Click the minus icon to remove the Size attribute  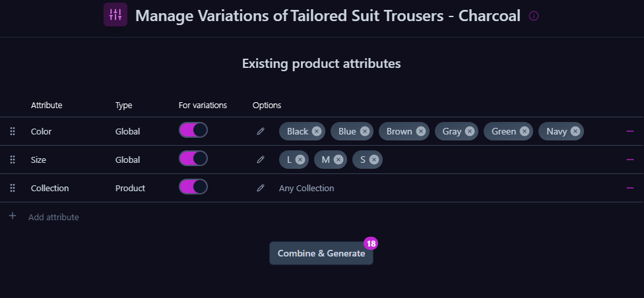(x=630, y=160)
